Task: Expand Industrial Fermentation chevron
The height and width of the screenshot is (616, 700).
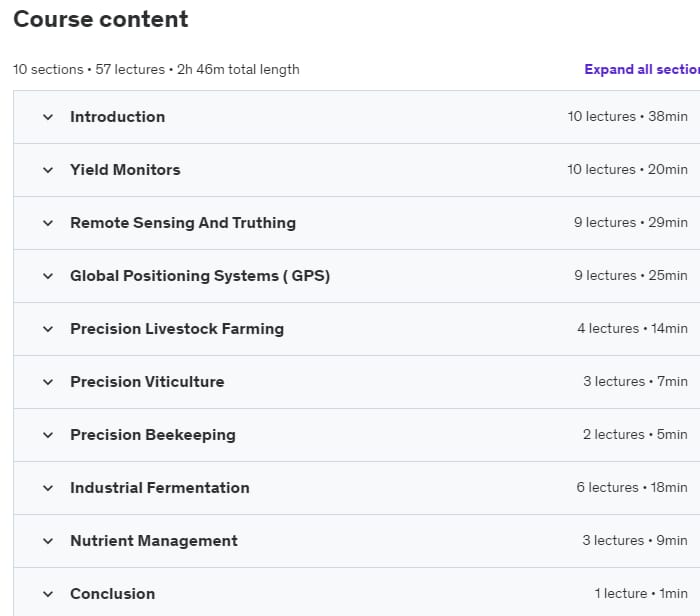Action: (48, 488)
